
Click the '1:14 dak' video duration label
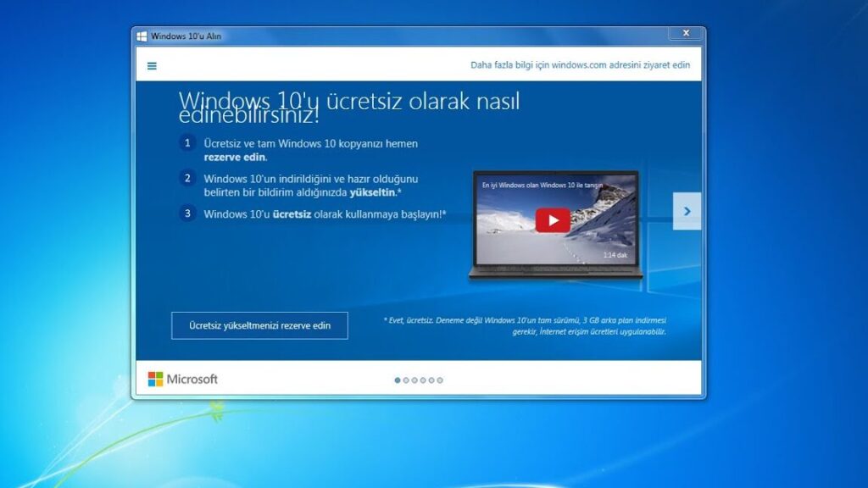[616, 254]
